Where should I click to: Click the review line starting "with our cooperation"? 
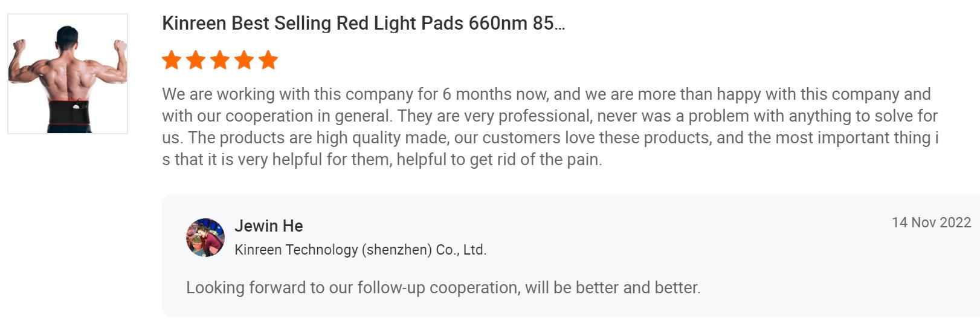tap(550, 116)
